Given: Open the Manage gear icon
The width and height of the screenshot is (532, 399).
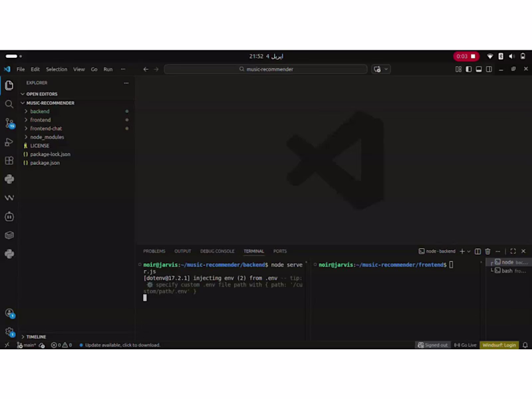Looking at the screenshot, I should (x=9, y=332).
